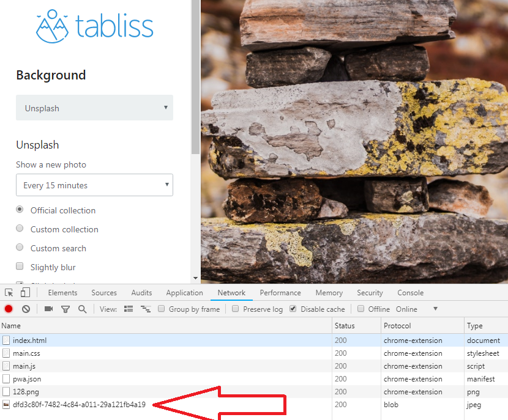Click the index.html file icon
This screenshot has height=420, width=508.
coord(6,340)
